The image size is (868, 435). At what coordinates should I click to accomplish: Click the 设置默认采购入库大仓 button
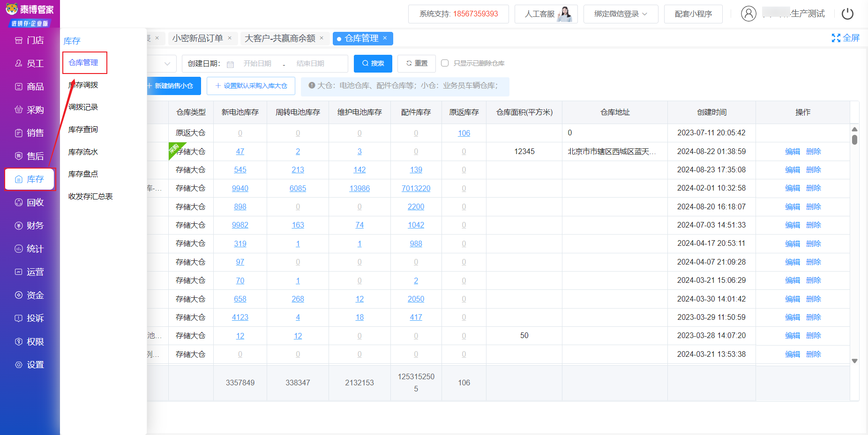click(x=251, y=86)
